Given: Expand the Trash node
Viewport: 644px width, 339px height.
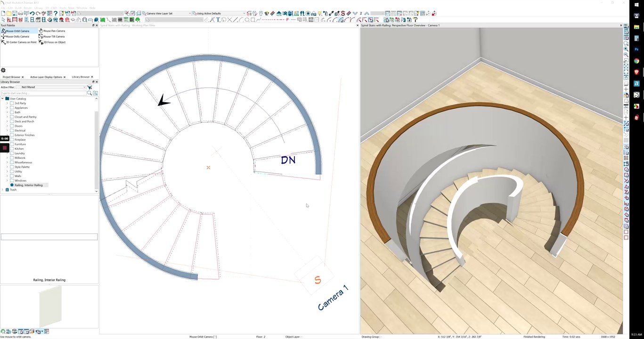Looking at the screenshot, I should pyautogui.click(x=3, y=190).
